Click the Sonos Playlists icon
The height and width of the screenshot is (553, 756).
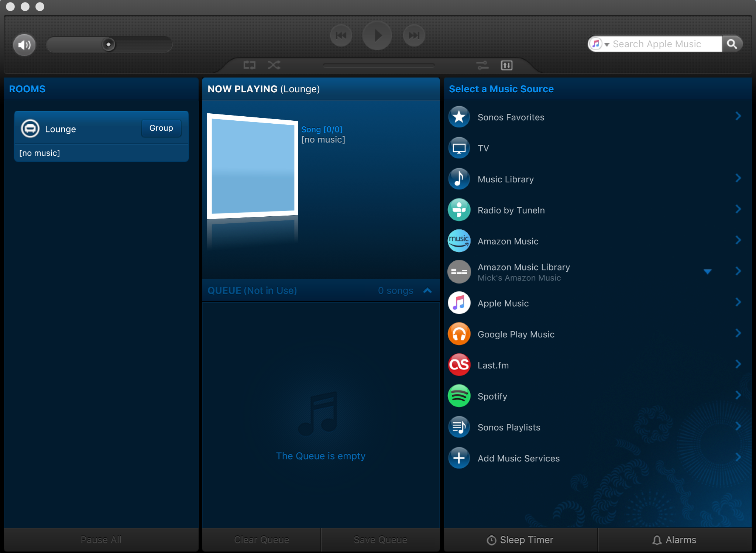[x=459, y=427]
